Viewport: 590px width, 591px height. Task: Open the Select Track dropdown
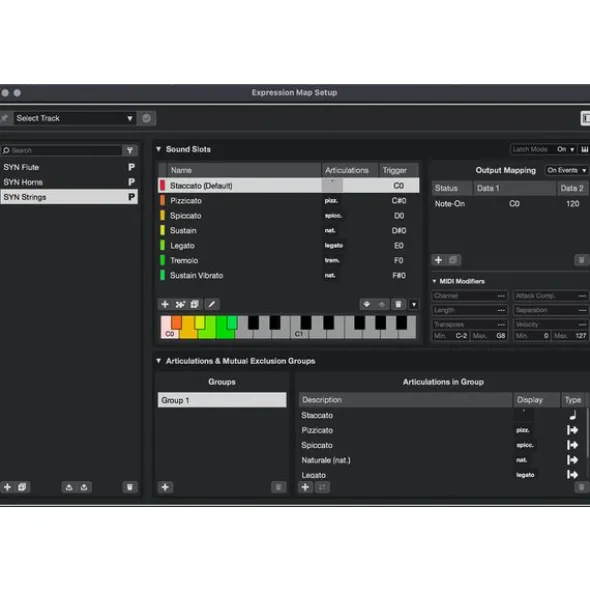tap(74, 118)
